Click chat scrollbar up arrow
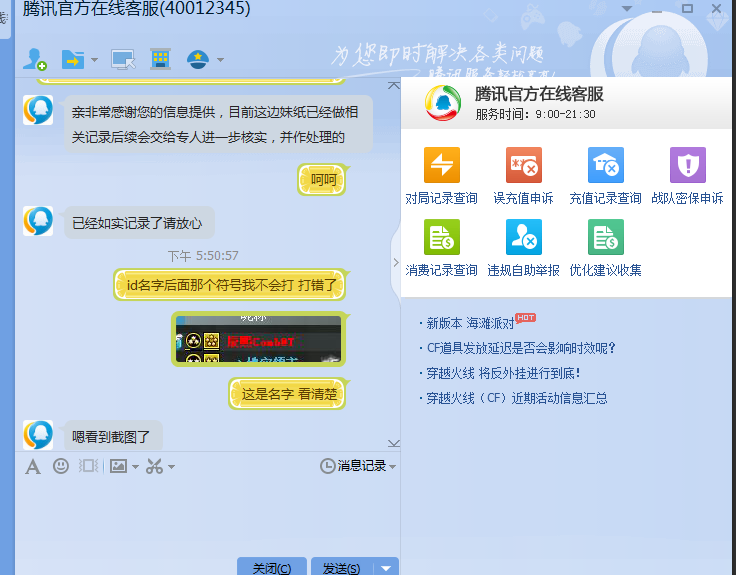 [x=394, y=85]
